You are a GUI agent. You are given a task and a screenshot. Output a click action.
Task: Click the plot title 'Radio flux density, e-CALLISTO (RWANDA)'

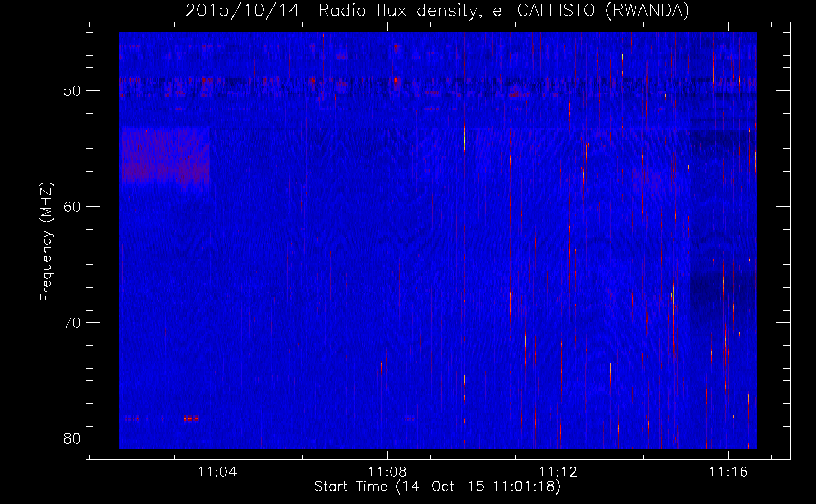click(504, 11)
